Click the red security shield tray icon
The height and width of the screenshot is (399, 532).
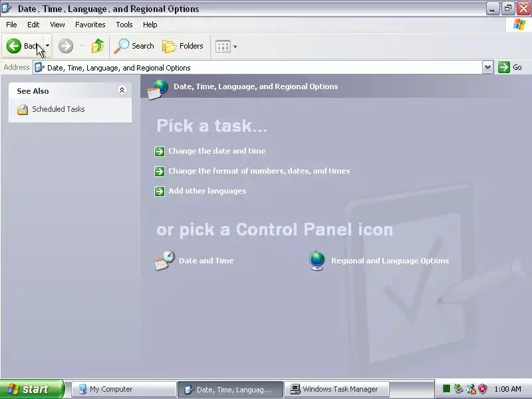coord(482,389)
